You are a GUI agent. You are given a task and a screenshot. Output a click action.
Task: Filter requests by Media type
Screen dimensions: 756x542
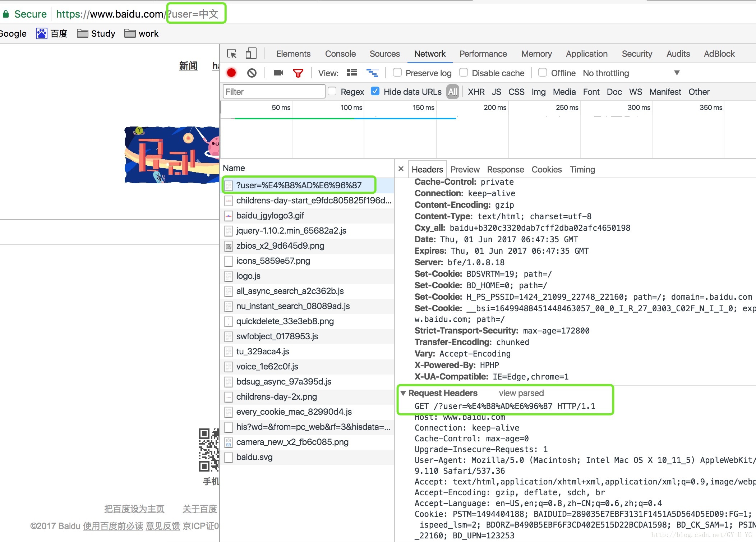pyautogui.click(x=564, y=92)
